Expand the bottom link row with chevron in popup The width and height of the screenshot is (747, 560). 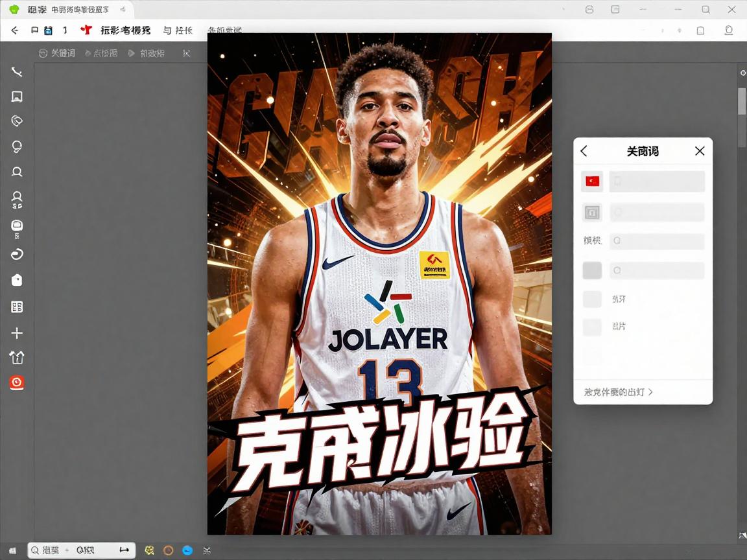619,392
